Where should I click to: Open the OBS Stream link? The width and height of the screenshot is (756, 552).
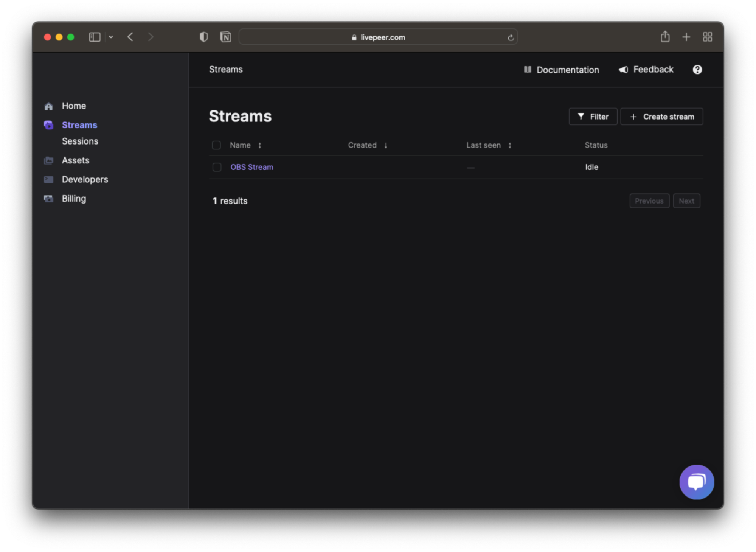(251, 167)
